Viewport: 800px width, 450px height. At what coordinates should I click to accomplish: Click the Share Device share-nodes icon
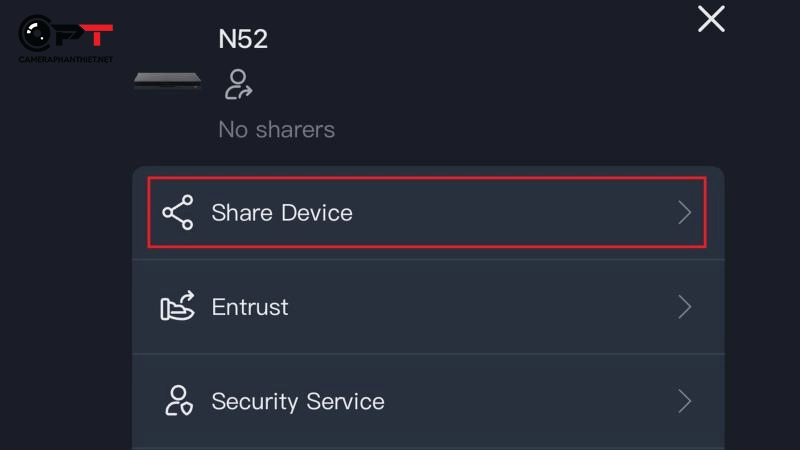[178, 213]
